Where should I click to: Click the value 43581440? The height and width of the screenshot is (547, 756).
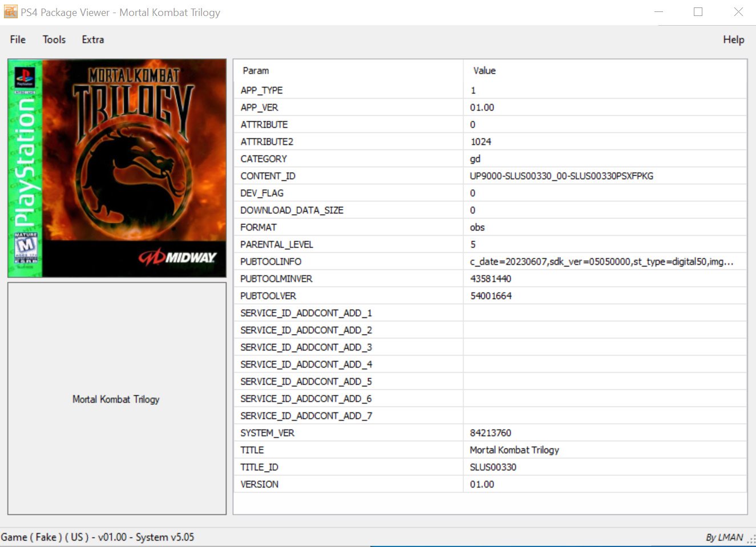click(491, 279)
